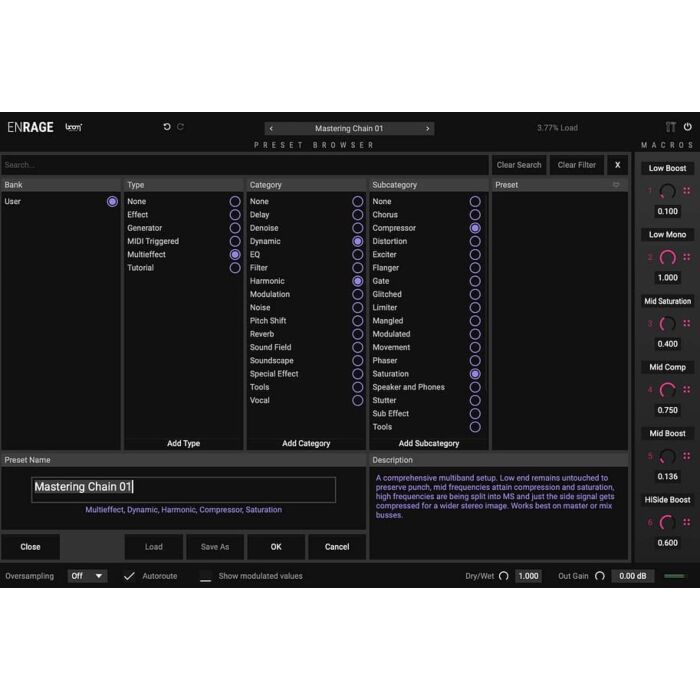Adjust the Low Mono macro knob
This screenshot has width=700, height=700.
(667, 257)
